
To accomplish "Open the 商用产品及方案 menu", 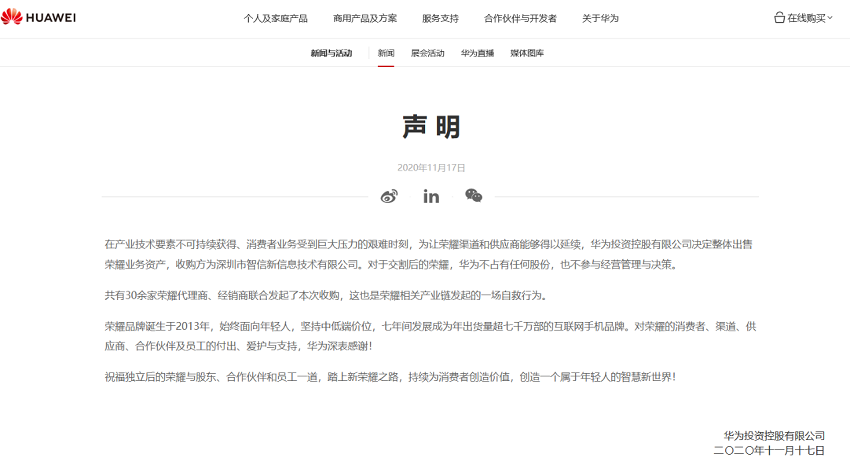I will point(365,19).
